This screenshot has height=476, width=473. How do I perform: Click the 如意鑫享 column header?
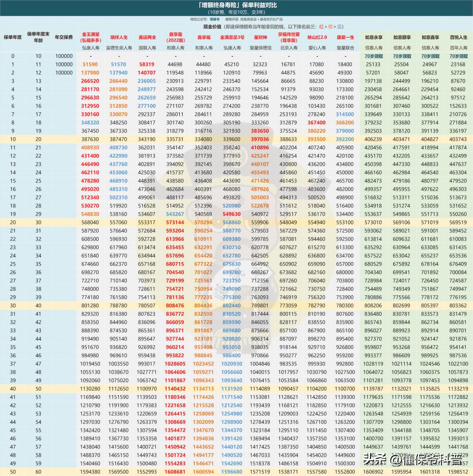(430, 37)
